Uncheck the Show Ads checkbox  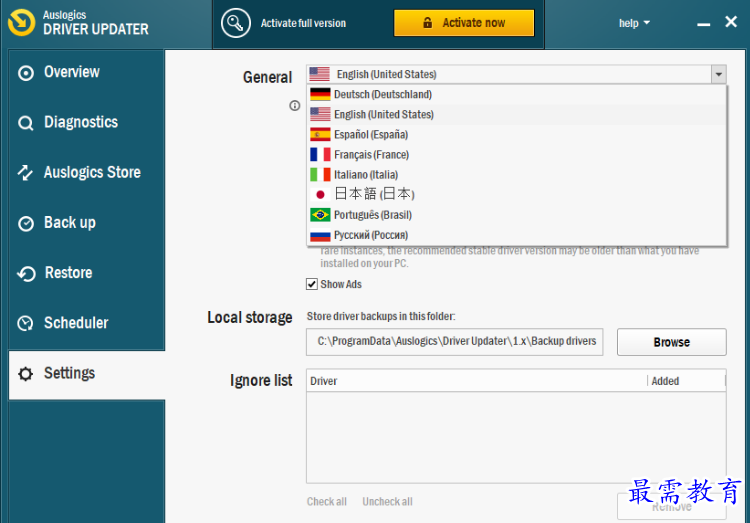pos(312,284)
